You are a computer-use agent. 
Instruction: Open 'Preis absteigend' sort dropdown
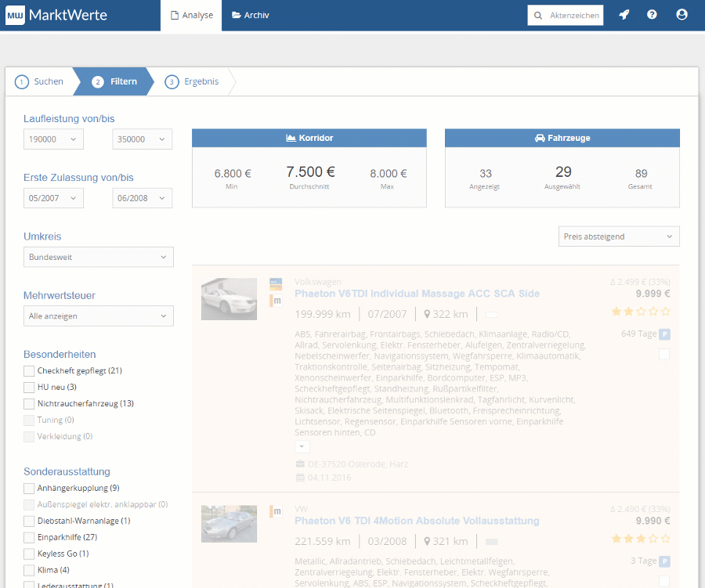[619, 236]
